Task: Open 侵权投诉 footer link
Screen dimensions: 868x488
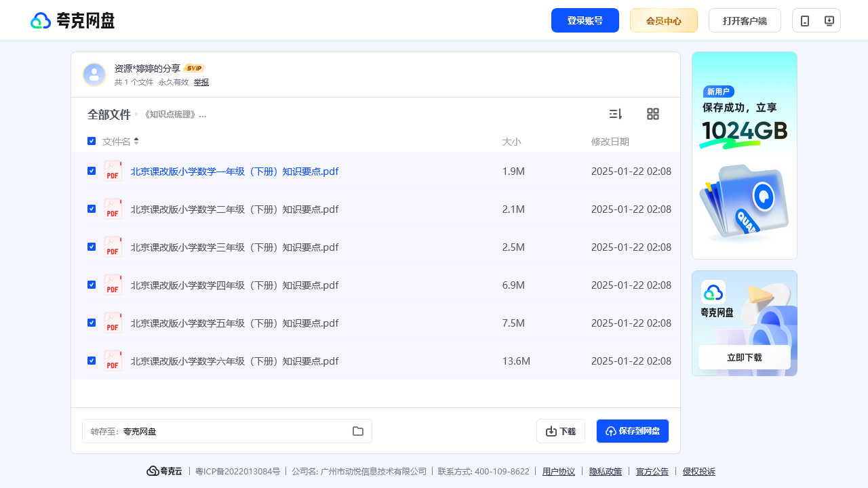Action: [x=699, y=472]
